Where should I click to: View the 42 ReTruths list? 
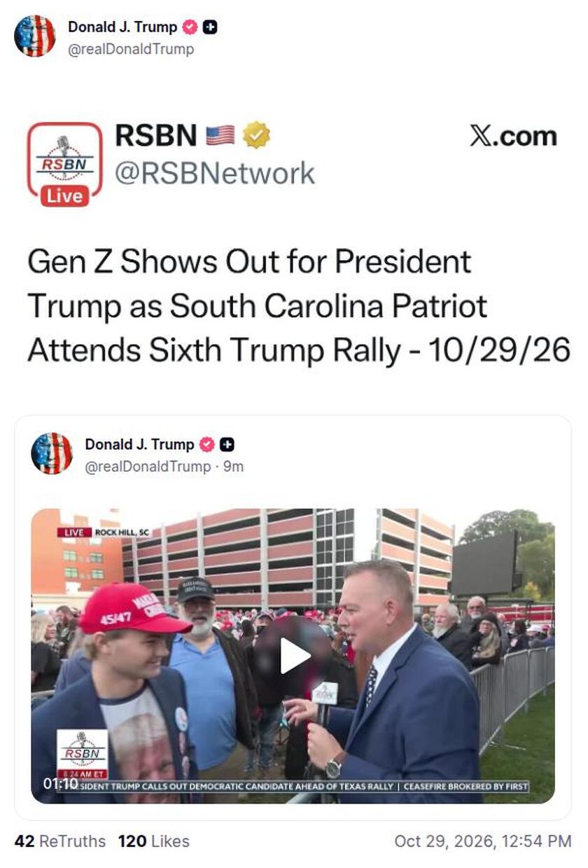pos(60,841)
